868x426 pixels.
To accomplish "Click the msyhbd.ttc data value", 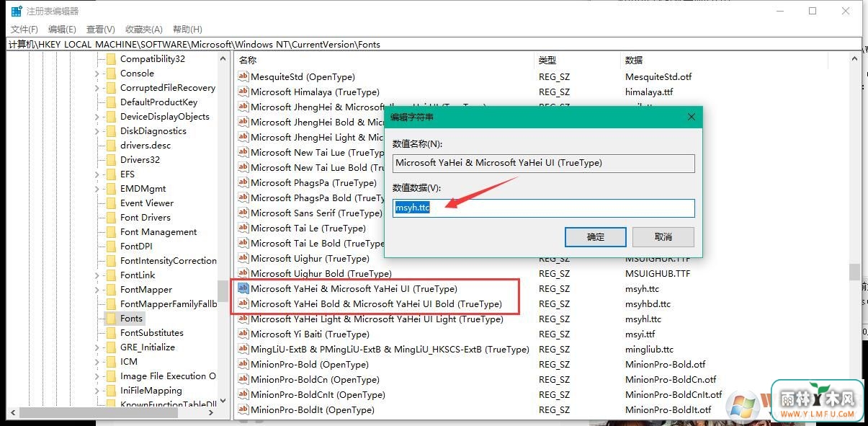I will coord(648,304).
